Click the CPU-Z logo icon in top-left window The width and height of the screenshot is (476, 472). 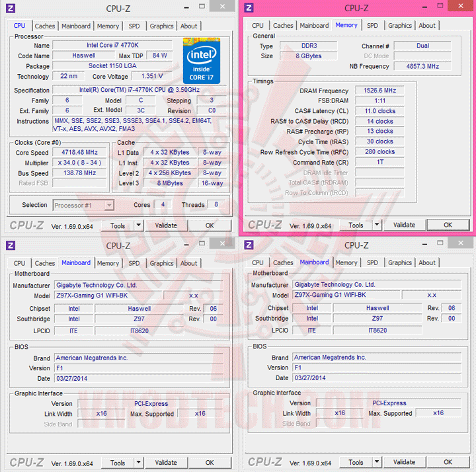(x=11, y=8)
